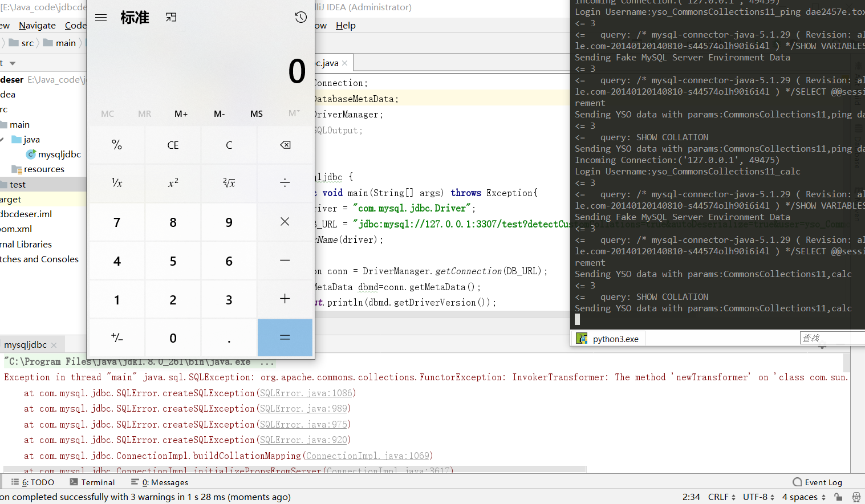The height and width of the screenshot is (504, 865).
Task: Click digit 5 in Calculator
Action: pyautogui.click(x=173, y=261)
